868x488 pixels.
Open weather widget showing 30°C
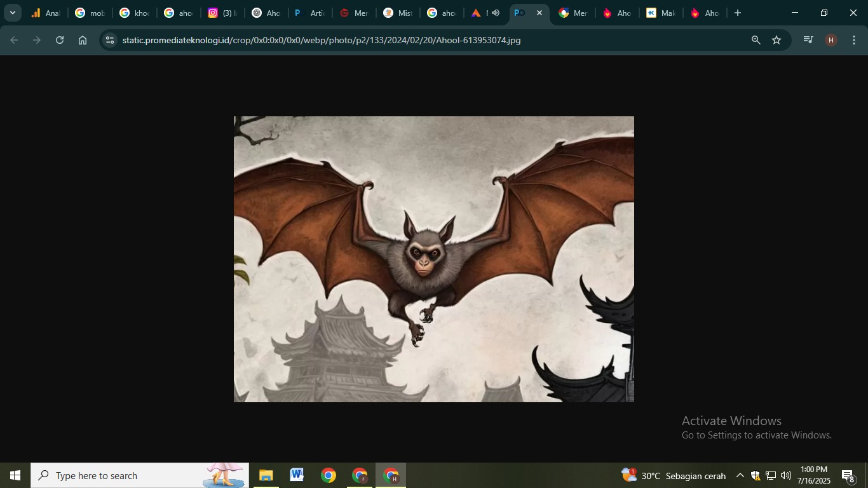pos(674,475)
